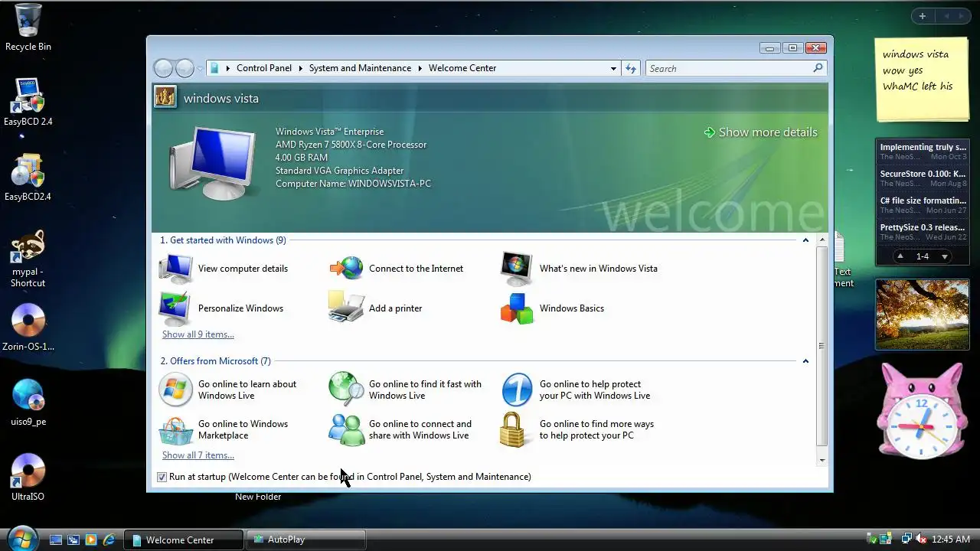Click the muted volume tray icon
Screen dimensions: 980x551
[921, 540]
